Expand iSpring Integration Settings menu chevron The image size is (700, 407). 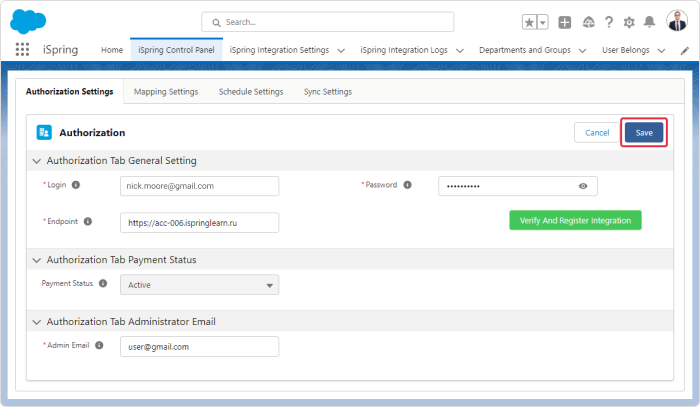click(341, 50)
